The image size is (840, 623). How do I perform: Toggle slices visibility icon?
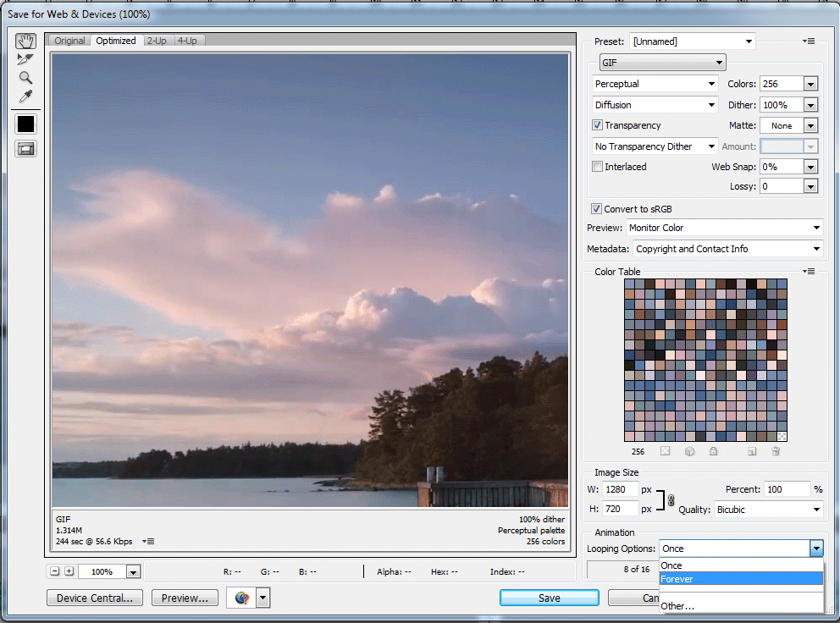tap(25, 149)
